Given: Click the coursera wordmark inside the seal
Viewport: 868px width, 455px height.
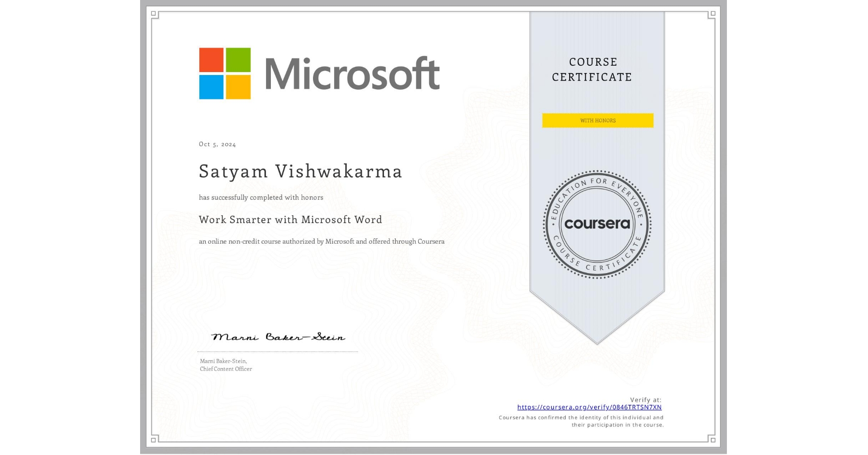Looking at the screenshot, I should 597,225.
